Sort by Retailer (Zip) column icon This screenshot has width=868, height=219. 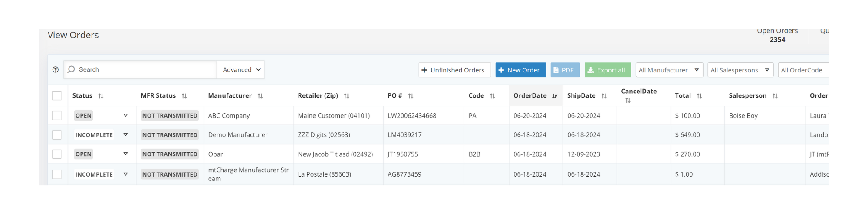coord(346,96)
